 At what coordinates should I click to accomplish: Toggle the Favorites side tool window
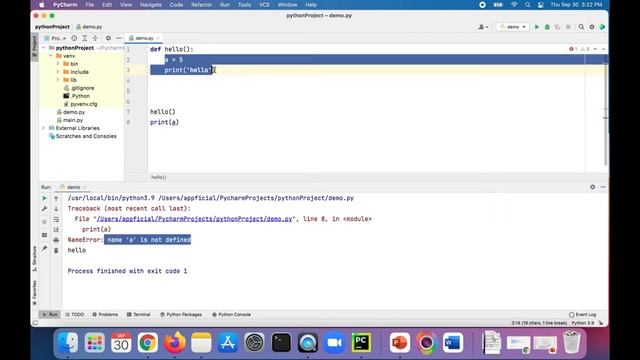pos(35,293)
